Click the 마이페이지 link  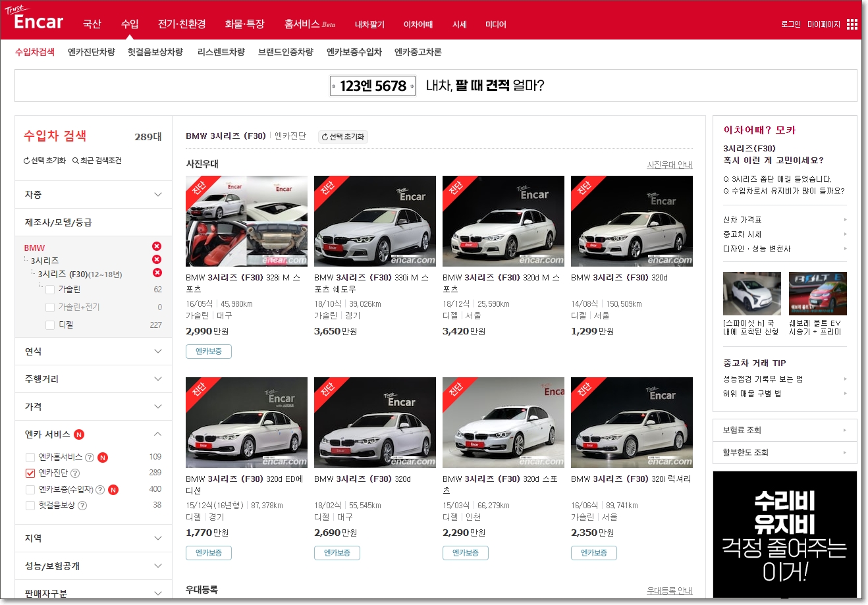824,24
